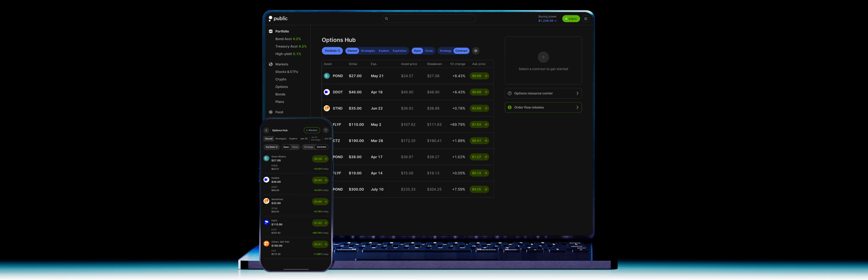Tap the back arrow on phone screen
The image size is (868, 280).
[x=267, y=130]
